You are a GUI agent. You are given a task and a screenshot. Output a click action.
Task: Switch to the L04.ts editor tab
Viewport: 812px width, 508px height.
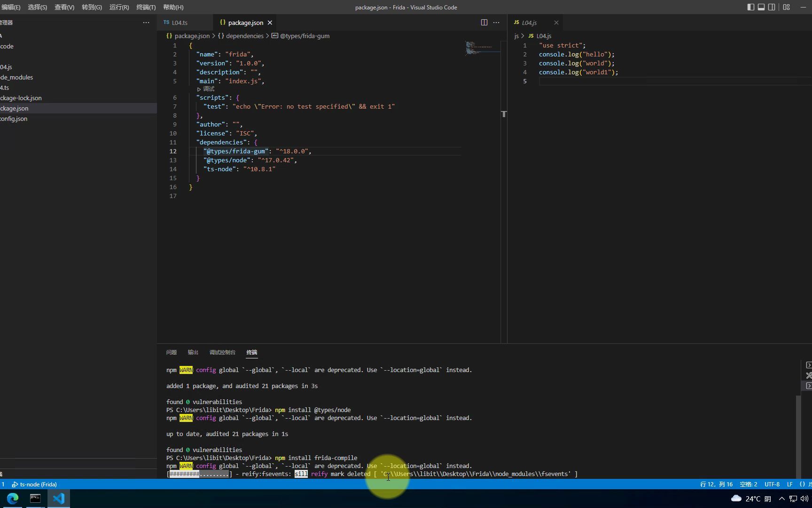click(x=180, y=22)
